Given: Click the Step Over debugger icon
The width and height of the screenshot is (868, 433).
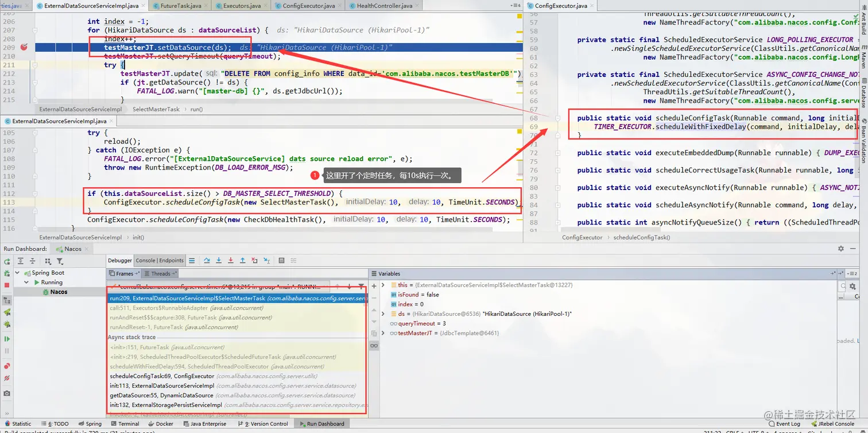Looking at the screenshot, I should 207,261.
